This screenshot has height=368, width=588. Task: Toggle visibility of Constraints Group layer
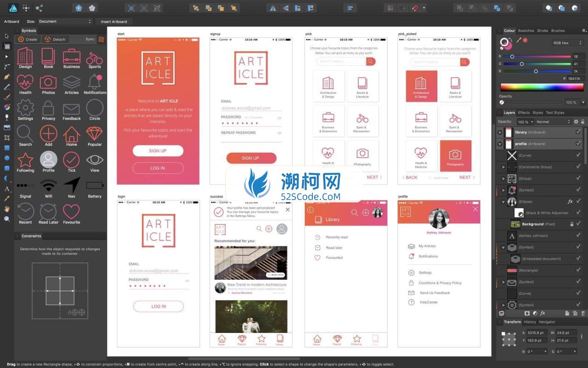coord(578,167)
